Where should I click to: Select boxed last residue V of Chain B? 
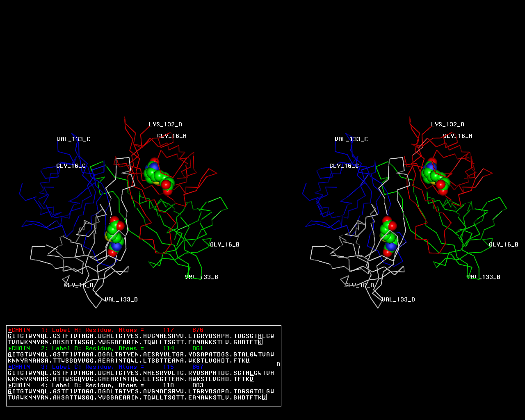(248, 361)
